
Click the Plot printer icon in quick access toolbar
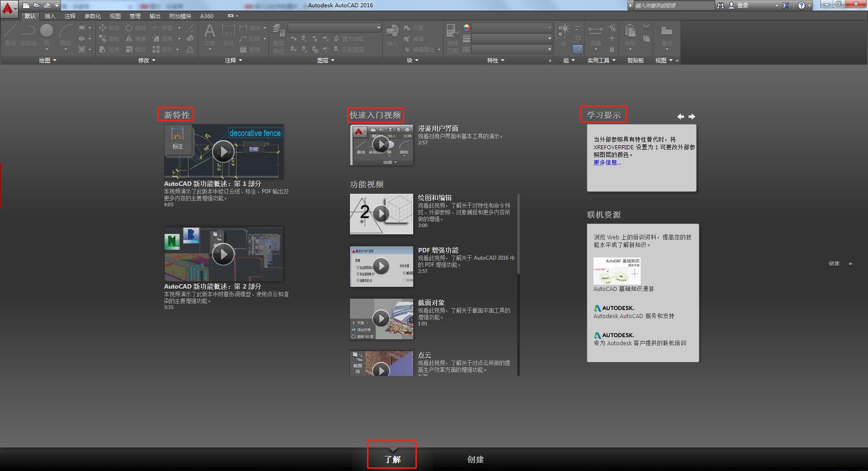pyautogui.click(x=47, y=5)
